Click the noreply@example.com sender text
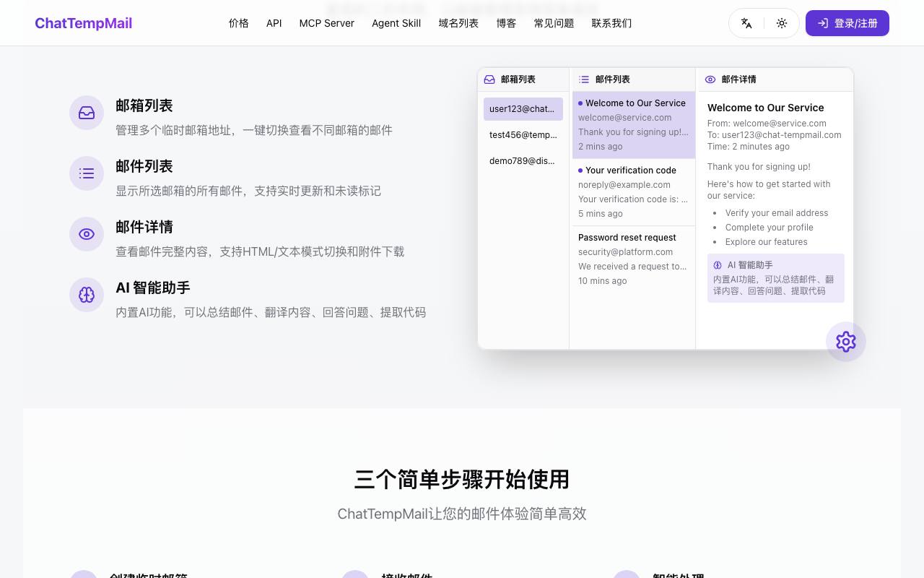924x578 pixels. click(624, 185)
